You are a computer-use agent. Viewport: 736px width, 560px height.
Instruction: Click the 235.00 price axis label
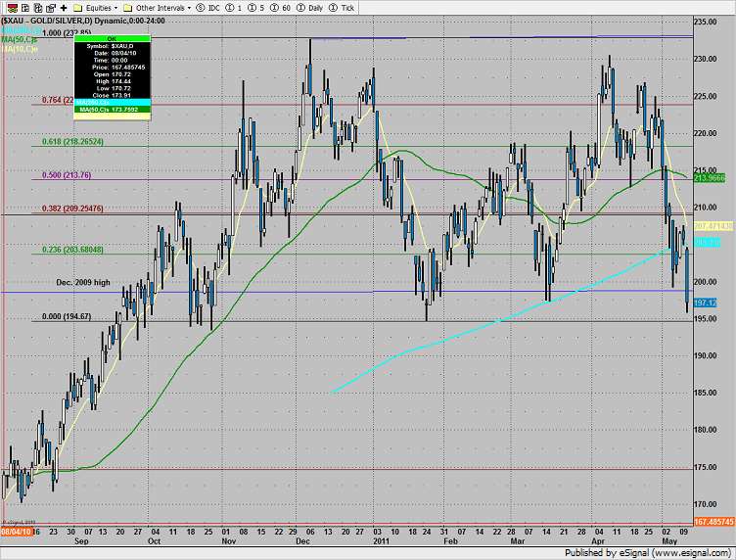(705, 22)
